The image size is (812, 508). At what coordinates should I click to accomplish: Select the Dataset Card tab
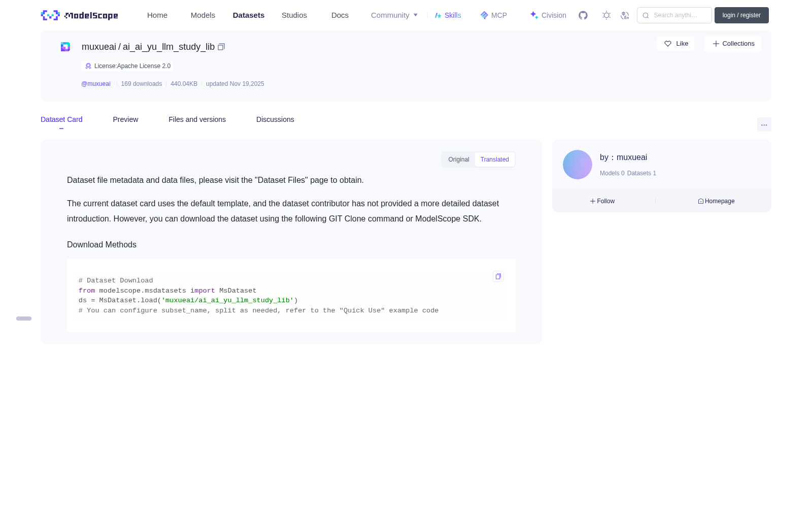coord(61,119)
